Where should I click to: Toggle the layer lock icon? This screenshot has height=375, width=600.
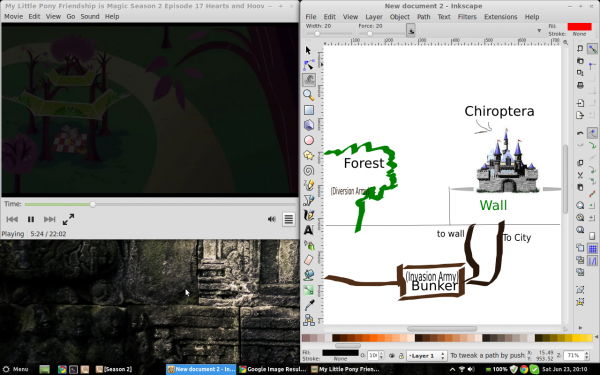[x=401, y=355]
